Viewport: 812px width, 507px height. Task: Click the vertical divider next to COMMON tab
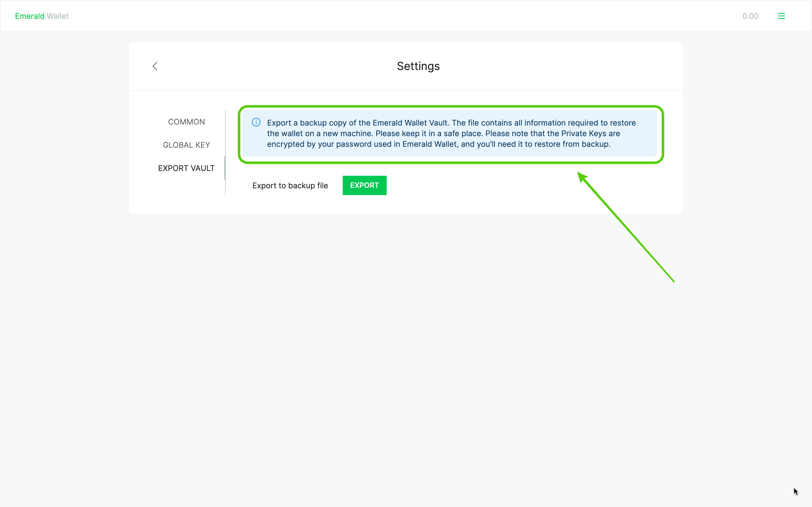coord(225,122)
